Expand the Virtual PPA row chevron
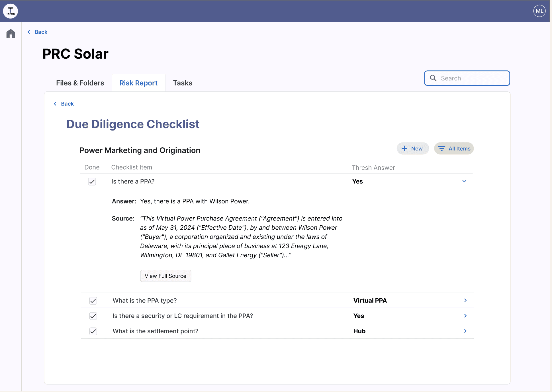 coord(465,301)
